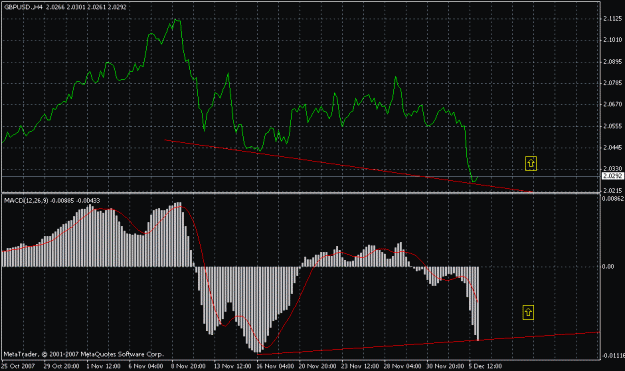Click the 28 Nov 04:00 time label

click(x=403, y=366)
